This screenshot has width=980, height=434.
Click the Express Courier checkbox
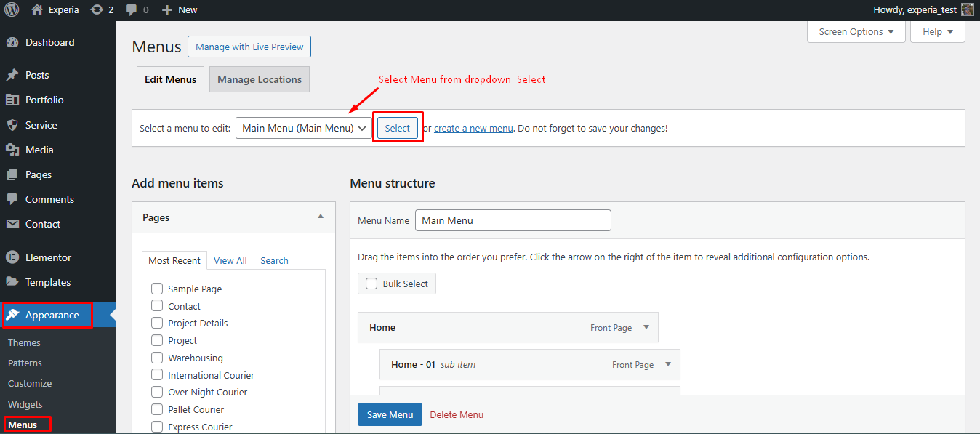157,427
